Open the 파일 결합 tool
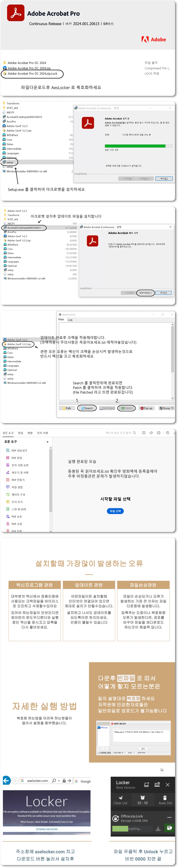The width and height of the screenshot is (178, 868). pyautogui.click(x=17, y=487)
